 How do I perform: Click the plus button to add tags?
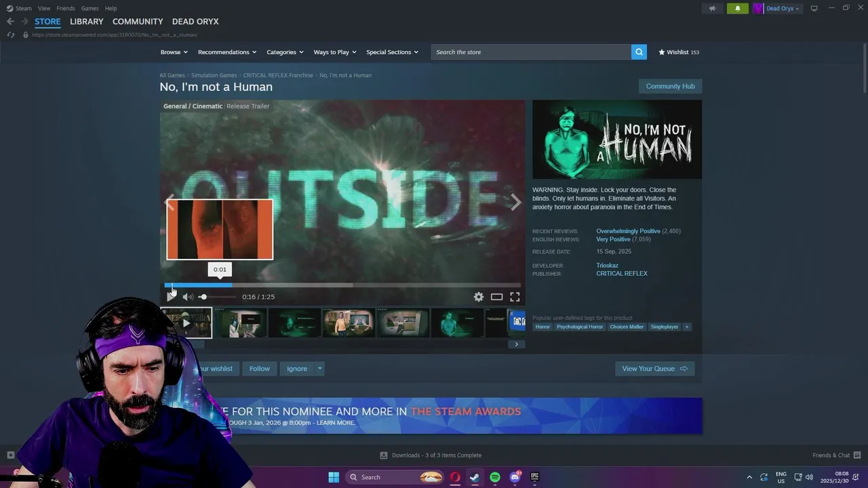(x=686, y=327)
